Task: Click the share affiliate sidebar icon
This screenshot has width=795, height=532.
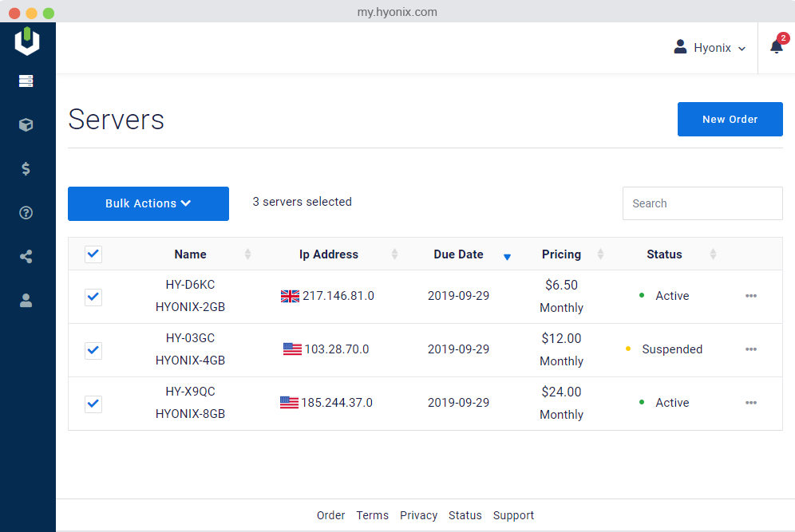Action: [26, 256]
